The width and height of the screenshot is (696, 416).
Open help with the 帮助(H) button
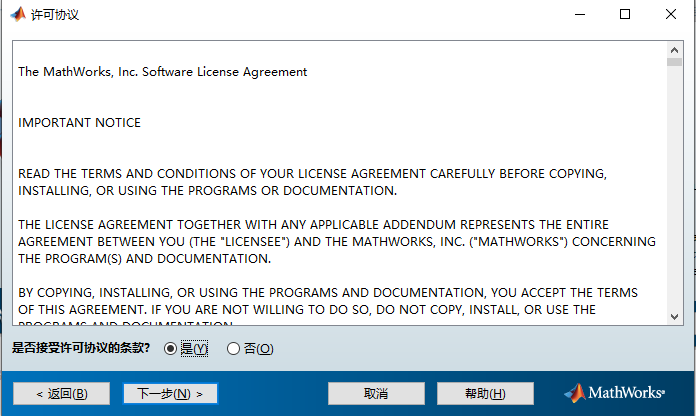pyautogui.click(x=485, y=394)
